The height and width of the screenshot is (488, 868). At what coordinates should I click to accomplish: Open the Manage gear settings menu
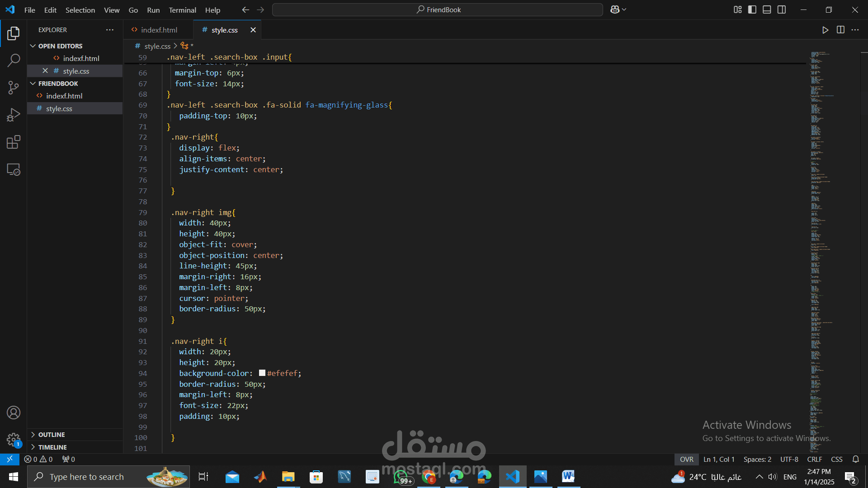14,439
